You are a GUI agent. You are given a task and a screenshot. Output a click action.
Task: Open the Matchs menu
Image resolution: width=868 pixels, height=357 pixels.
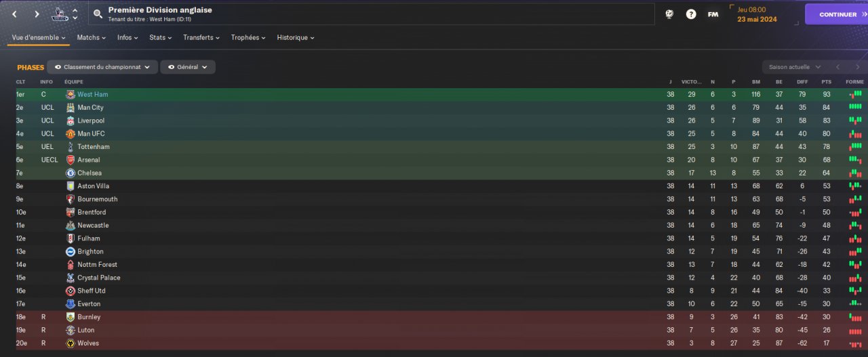(92, 38)
